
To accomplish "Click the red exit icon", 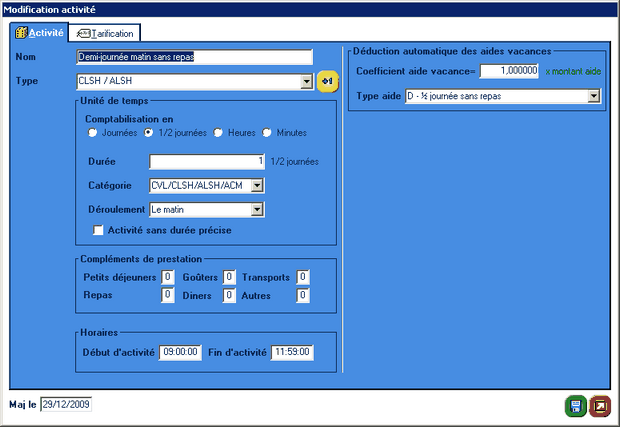I will [x=600, y=405].
